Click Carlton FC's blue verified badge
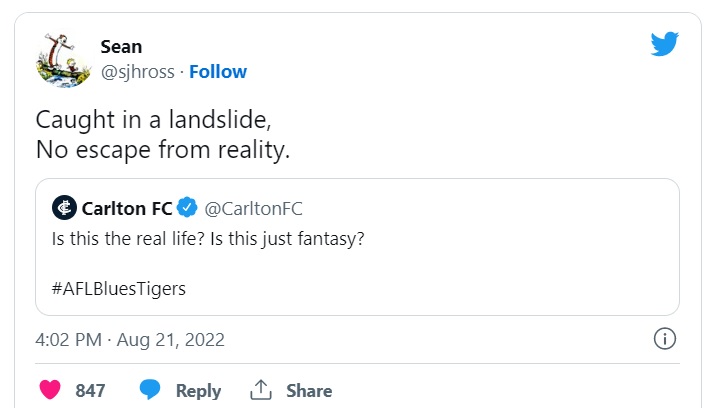 pyautogui.click(x=187, y=208)
